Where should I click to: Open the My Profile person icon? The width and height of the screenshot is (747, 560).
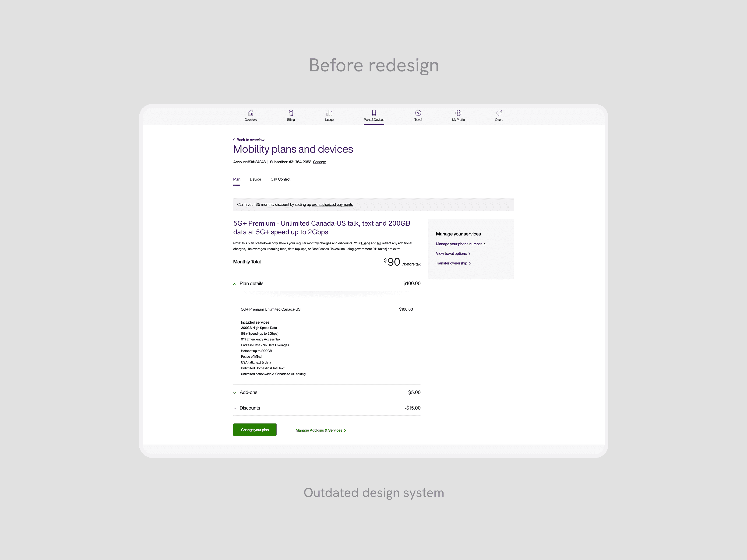[458, 113]
